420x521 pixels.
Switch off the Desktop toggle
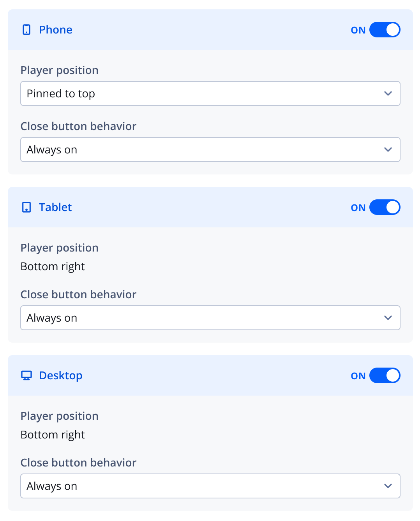[x=385, y=375]
